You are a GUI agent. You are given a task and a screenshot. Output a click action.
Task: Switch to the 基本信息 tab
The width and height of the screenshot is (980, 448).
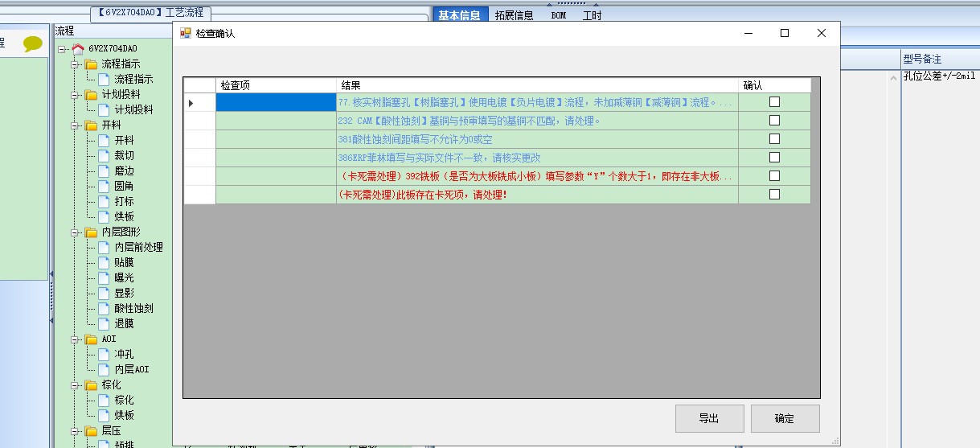[460, 14]
